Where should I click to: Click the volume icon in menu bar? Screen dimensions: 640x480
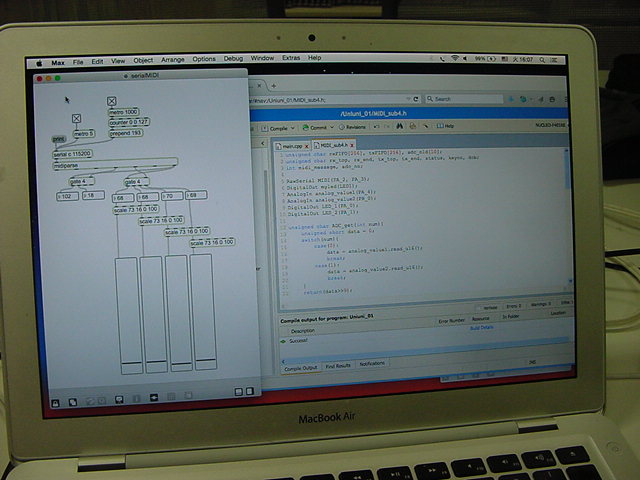tap(465, 58)
